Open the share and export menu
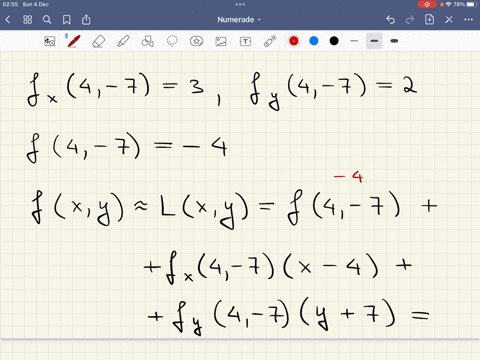This screenshot has height=360, width=480. [x=86, y=19]
